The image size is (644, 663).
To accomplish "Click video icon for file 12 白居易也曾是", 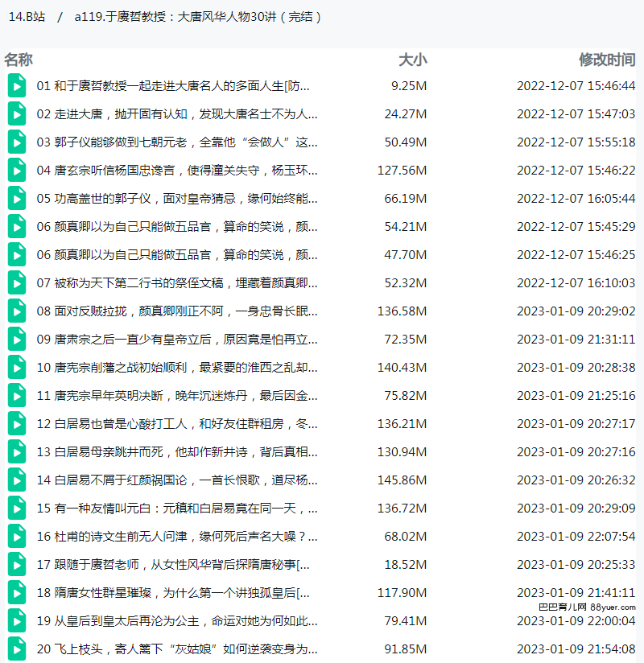I will point(17,424).
